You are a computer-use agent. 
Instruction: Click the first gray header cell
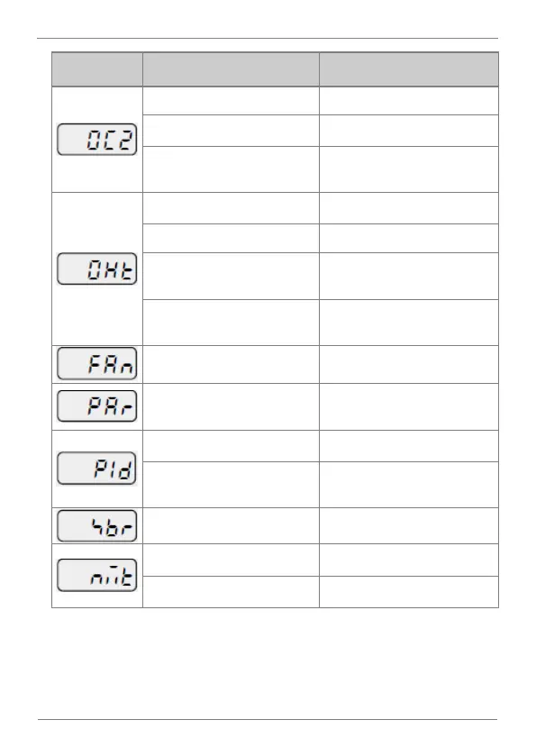pyautogui.click(x=97, y=69)
